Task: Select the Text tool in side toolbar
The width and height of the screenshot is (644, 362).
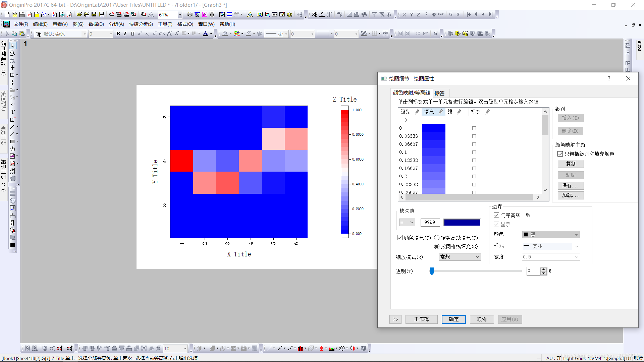Action: click(13, 112)
